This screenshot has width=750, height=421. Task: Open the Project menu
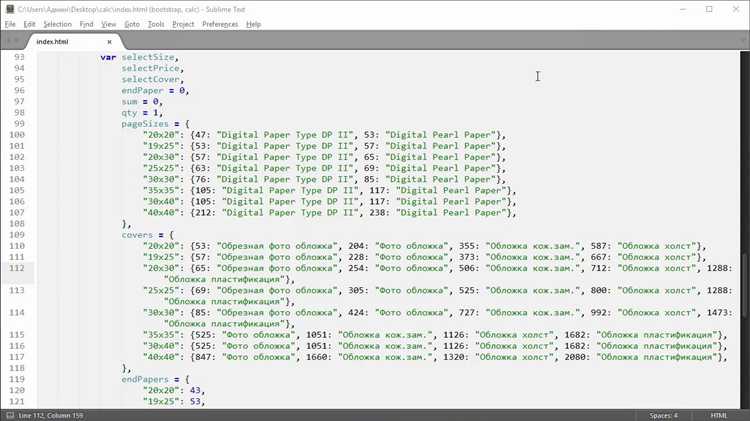pyautogui.click(x=183, y=24)
